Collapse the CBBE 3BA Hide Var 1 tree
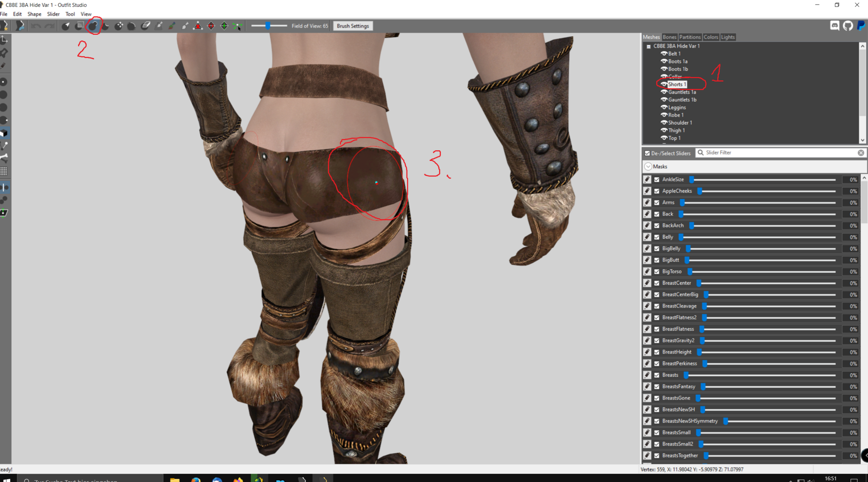The height and width of the screenshot is (482, 868). [x=649, y=46]
